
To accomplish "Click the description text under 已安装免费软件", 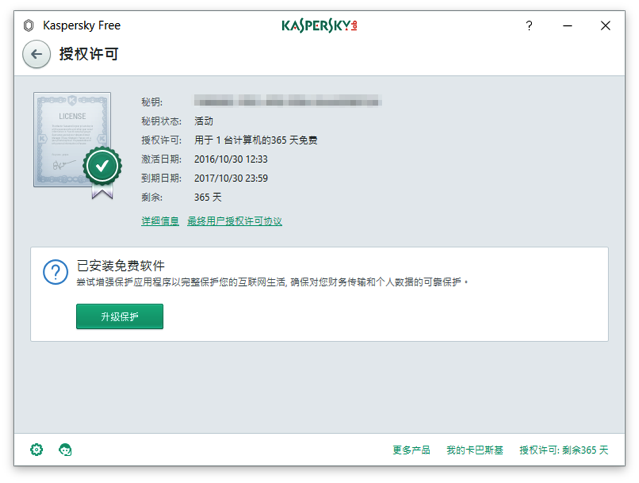I will [271, 282].
